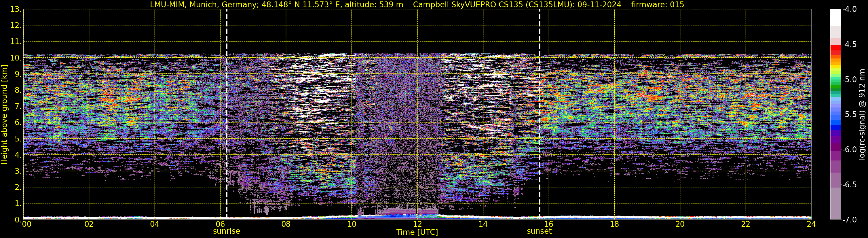The width and height of the screenshot is (868, 238).
Task: Click the 'Height above ground [km]' axis title
Action: click(4, 114)
